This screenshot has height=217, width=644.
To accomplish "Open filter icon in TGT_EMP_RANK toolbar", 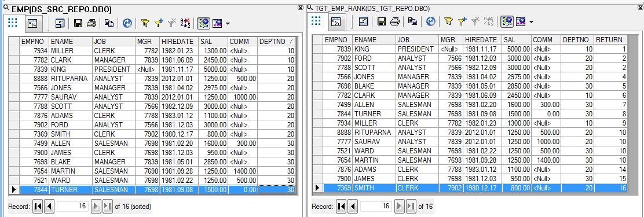I will click(448, 21).
